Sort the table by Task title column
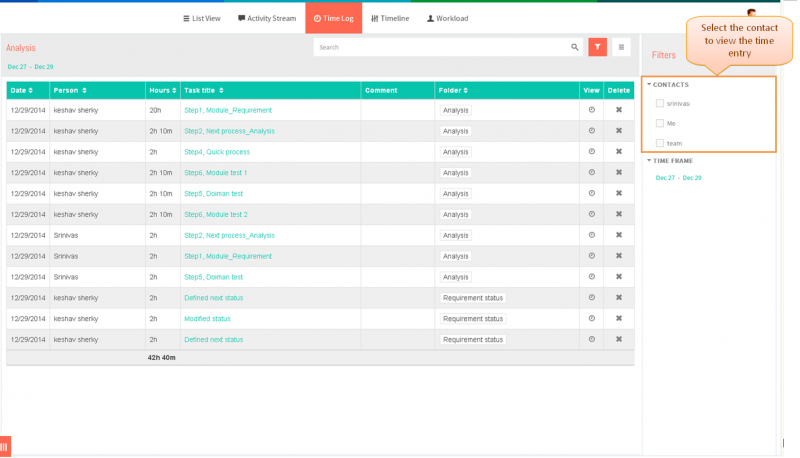 point(204,90)
